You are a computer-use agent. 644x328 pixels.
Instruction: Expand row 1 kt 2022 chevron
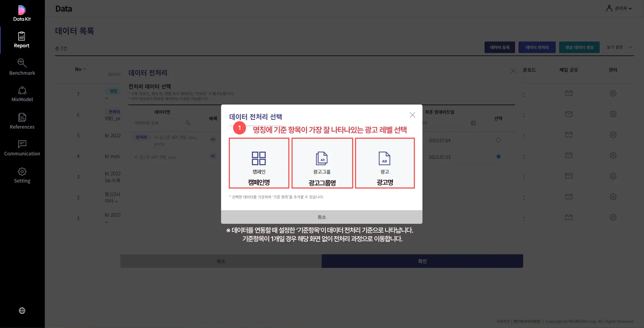pos(106,222)
